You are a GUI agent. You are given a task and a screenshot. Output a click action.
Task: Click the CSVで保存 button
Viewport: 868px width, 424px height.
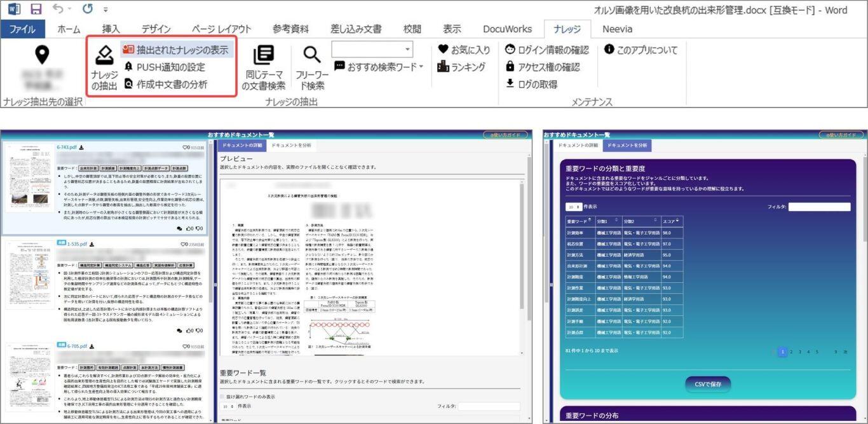coord(707,384)
